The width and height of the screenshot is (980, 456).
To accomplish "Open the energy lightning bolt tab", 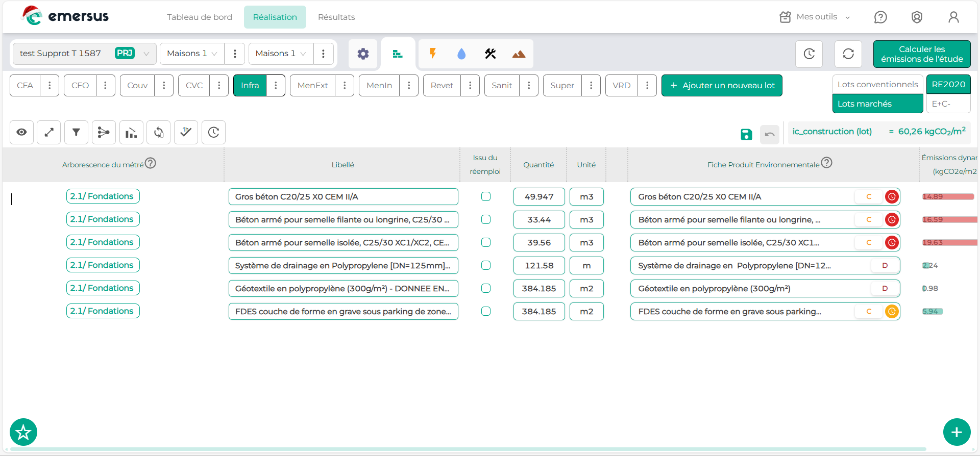I will 433,54.
